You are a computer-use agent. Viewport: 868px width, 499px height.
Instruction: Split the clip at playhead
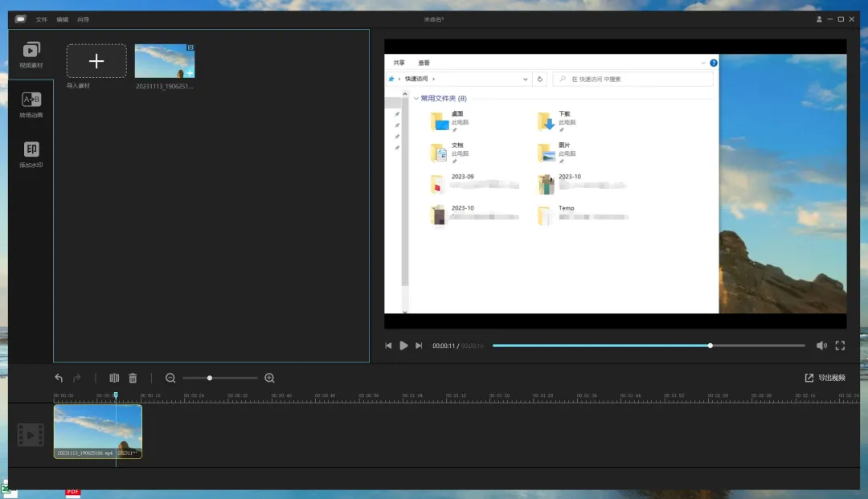click(x=114, y=378)
